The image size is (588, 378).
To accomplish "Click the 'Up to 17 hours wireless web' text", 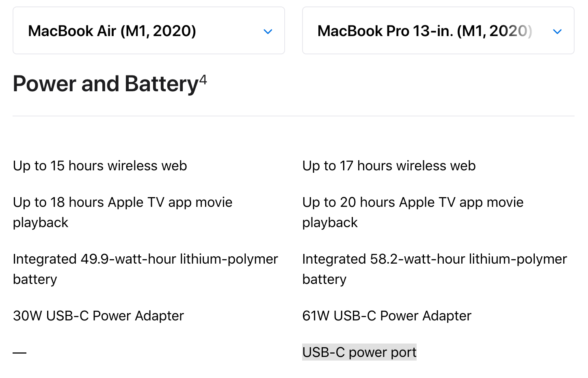I will (389, 166).
